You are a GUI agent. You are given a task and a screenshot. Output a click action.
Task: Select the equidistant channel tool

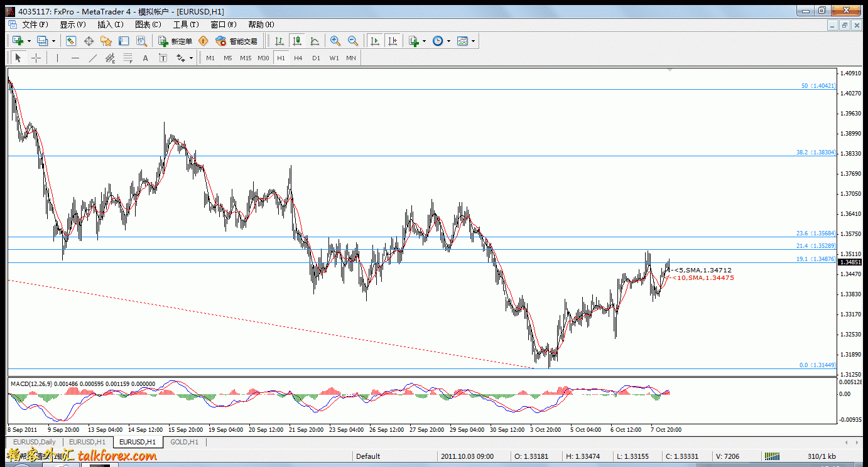[x=111, y=58]
